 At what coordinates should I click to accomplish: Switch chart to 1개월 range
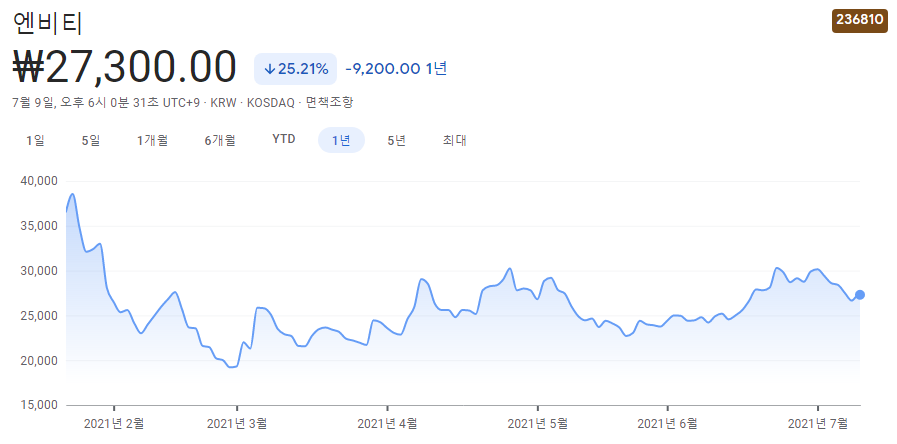pos(152,140)
